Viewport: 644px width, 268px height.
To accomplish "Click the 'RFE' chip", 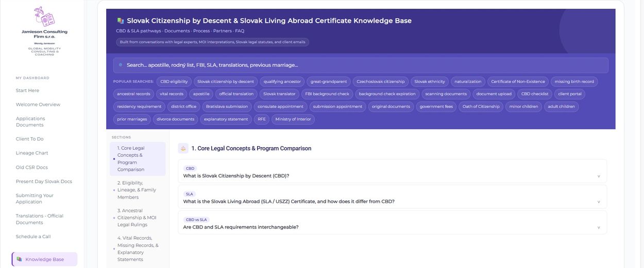I will point(262,119).
